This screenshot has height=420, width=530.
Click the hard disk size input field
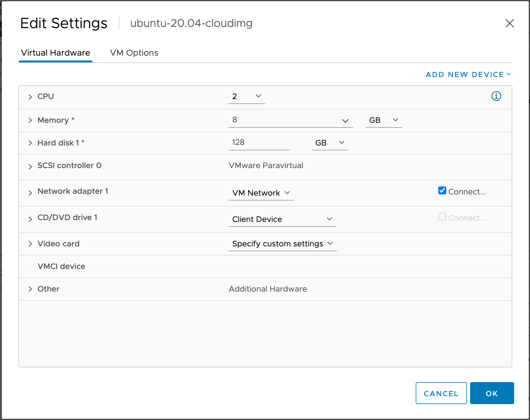pyautogui.click(x=259, y=142)
